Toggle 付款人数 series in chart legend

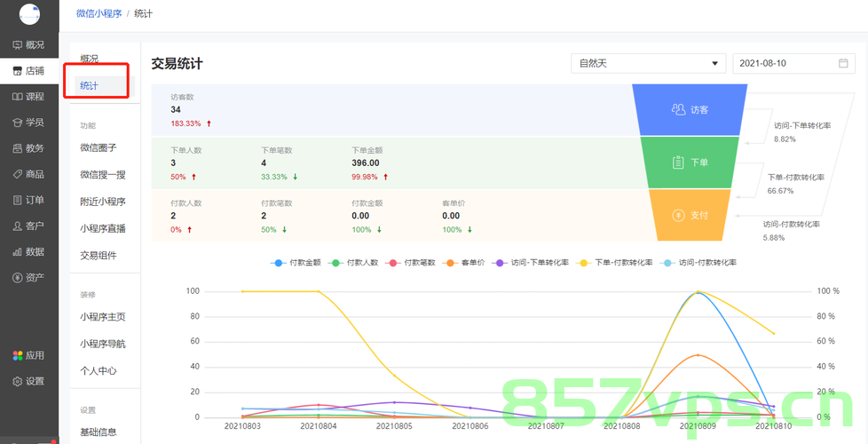coord(353,263)
